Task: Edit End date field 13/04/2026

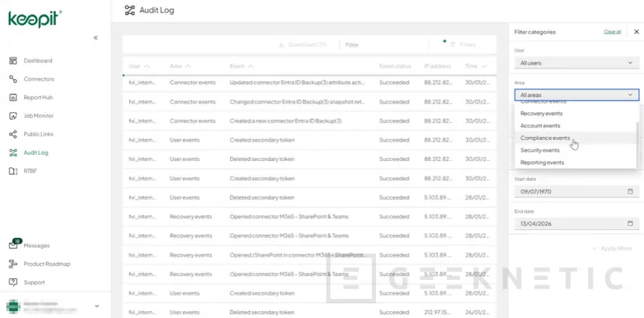Action: point(576,223)
